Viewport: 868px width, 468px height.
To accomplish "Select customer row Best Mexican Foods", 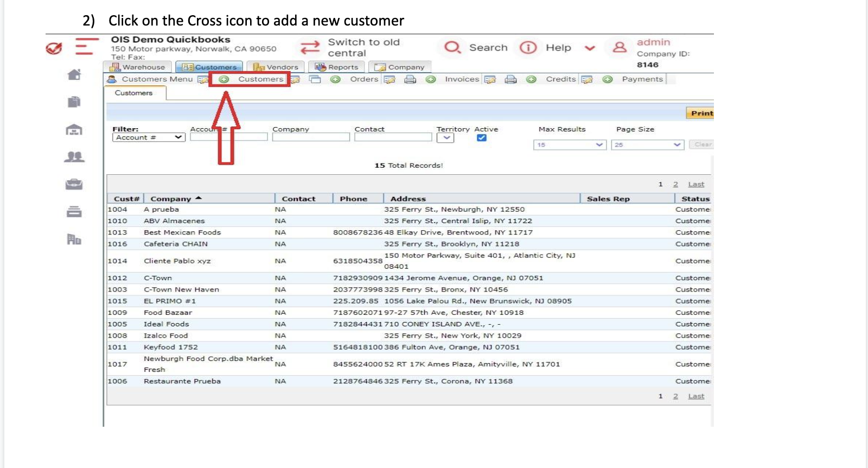I will pyautogui.click(x=409, y=232).
